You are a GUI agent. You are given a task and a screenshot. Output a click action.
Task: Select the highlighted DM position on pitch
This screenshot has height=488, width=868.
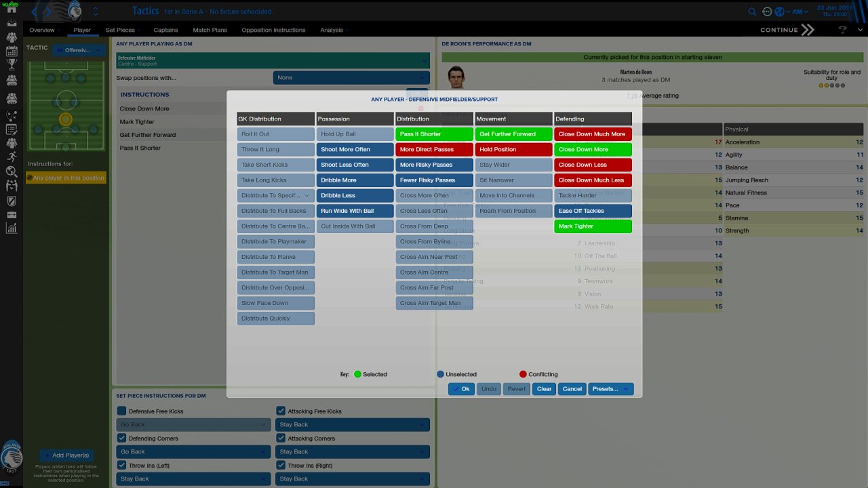tap(66, 119)
